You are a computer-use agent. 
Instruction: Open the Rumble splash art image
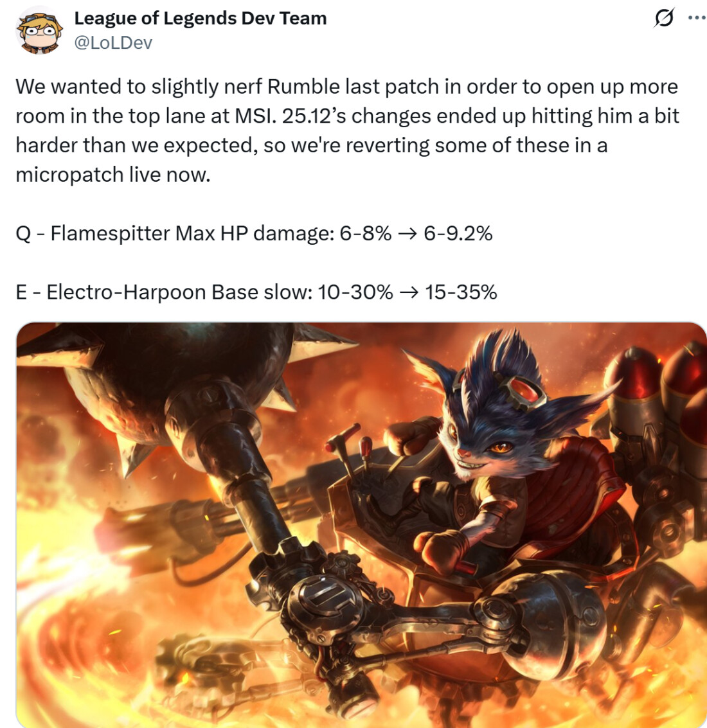tap(361, 525)
